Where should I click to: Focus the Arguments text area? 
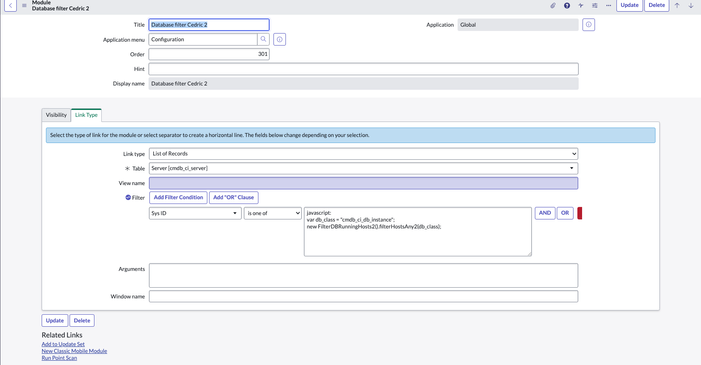(x=363, y=276)
